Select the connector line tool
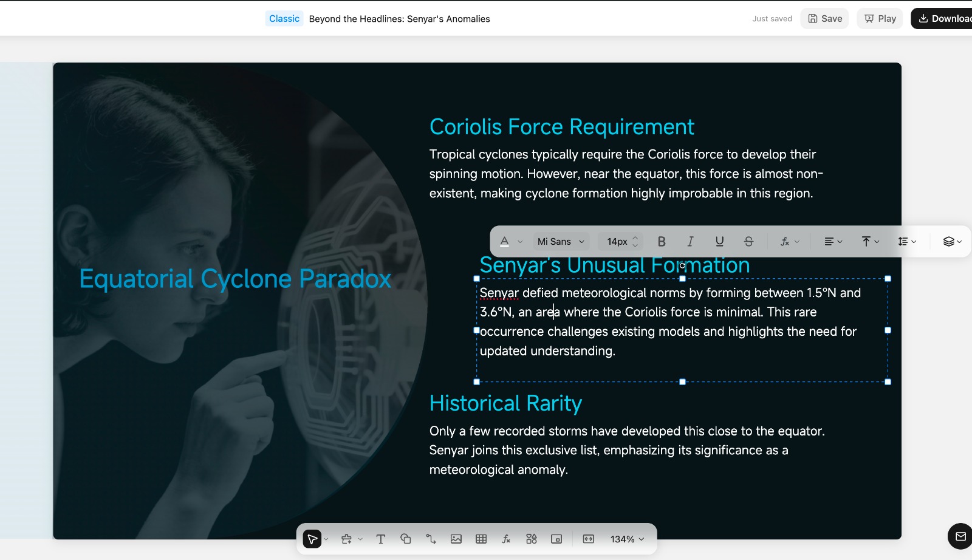972x560 pixels. [431, 539]
